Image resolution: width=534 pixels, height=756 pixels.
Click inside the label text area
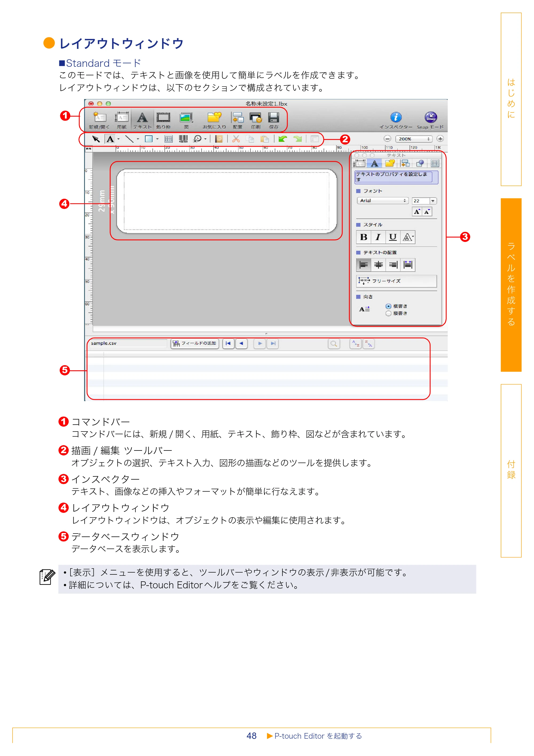click(x=226, y=201)
